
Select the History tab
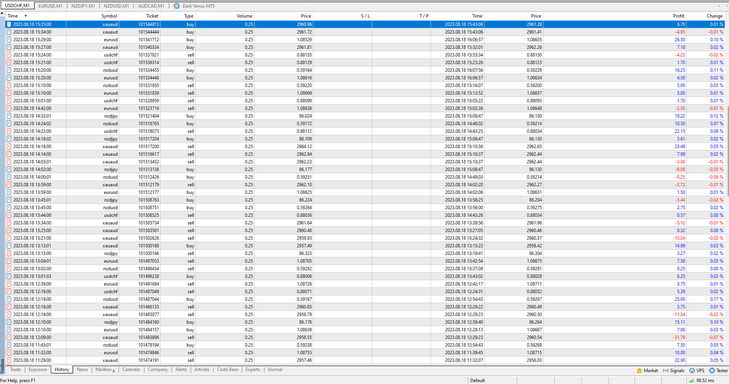click(x=61, y=370)
